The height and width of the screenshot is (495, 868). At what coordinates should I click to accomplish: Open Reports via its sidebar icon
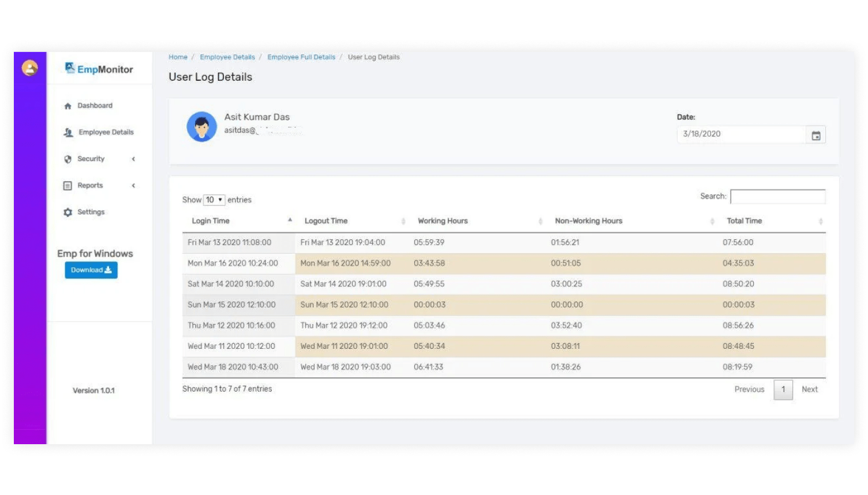click(68, 185)
